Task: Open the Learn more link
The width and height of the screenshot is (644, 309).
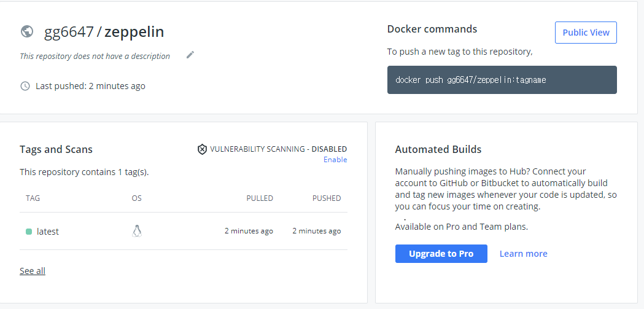Action: [x=523, y=254]
